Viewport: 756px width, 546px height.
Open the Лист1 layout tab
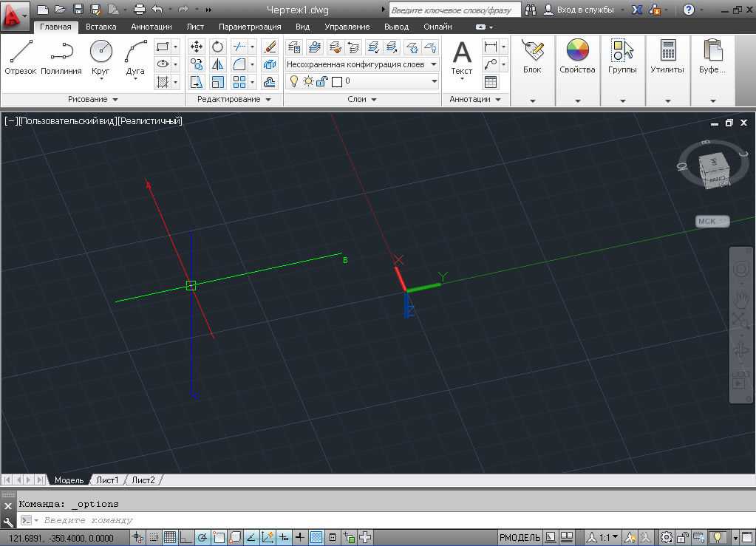pyautogui.click(x=107, y=480)
